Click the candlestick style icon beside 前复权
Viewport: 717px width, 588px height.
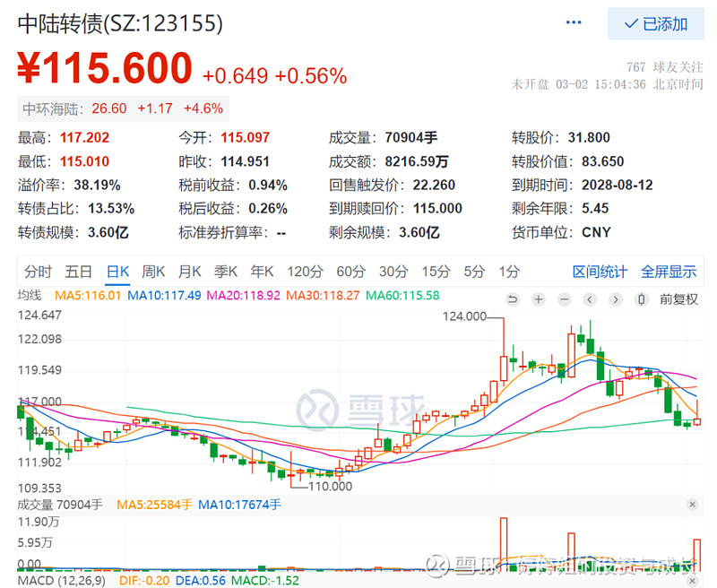coord(642,299)
